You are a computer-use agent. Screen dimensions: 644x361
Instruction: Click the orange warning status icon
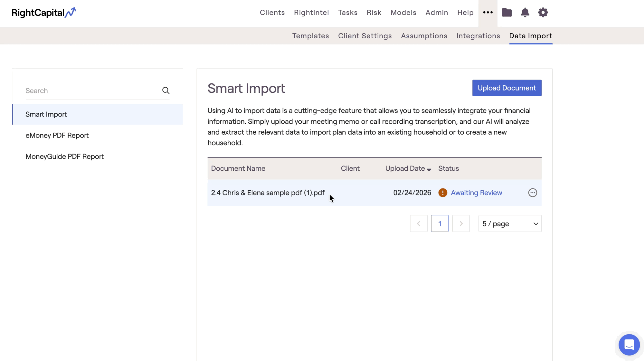point(443,193)
